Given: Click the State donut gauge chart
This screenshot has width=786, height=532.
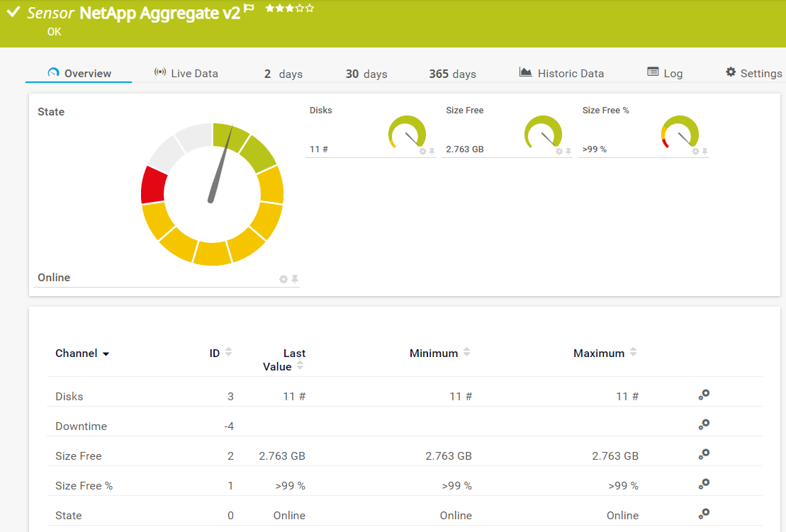Looking at the screenshot, I should (212, 194).
